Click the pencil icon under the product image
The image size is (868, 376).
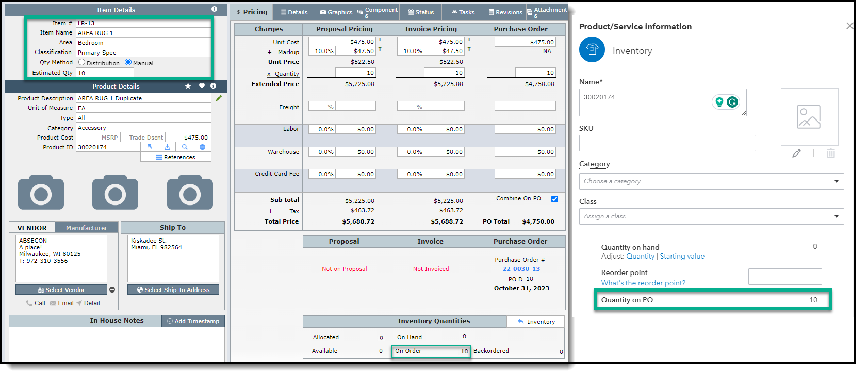pos(796,153)
